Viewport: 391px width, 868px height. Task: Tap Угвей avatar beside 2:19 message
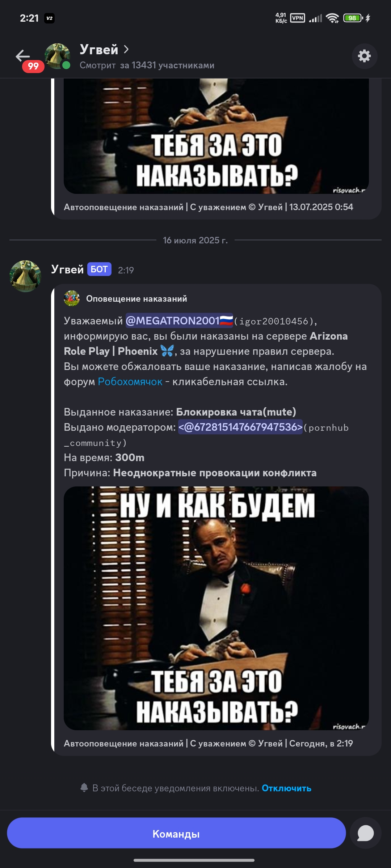(x=25, y=276)
